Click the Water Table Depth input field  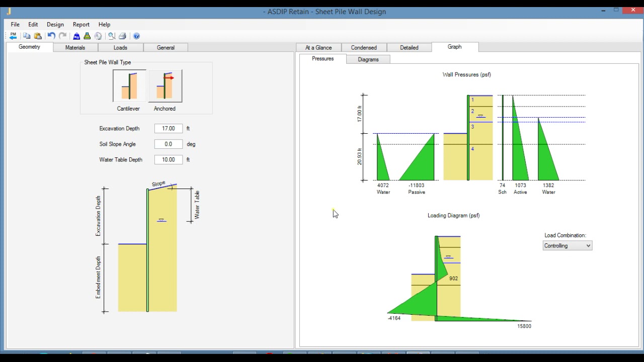[168, 160]
